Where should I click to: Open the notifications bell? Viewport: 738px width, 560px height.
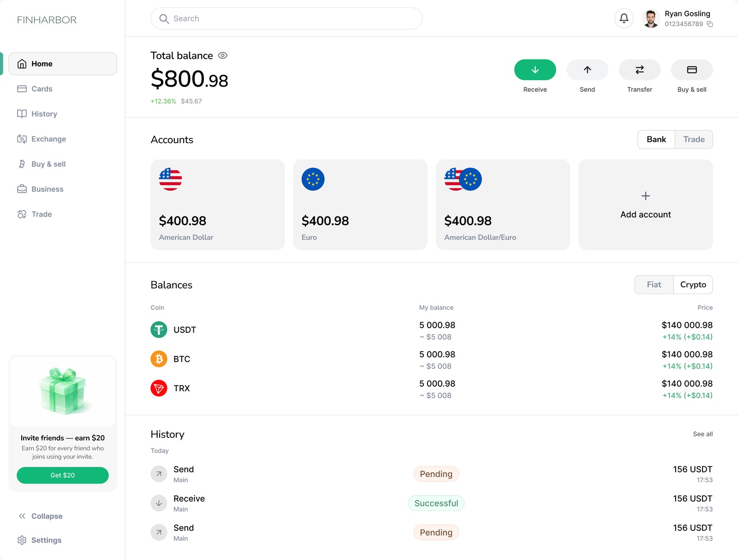tap(624, 18)
